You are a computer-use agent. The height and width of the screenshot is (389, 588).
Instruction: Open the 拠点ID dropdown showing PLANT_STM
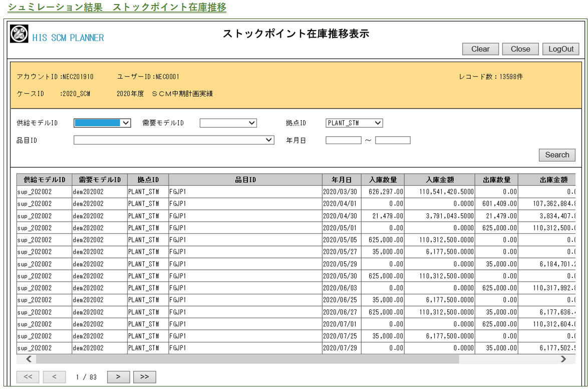(x=354, y=123)
